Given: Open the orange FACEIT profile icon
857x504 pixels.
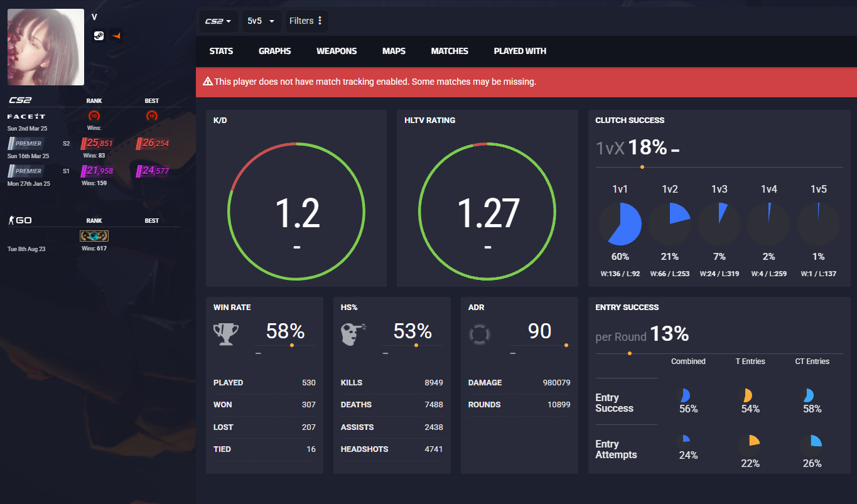Looking at the screenshot, I should [x=116, y=36].
